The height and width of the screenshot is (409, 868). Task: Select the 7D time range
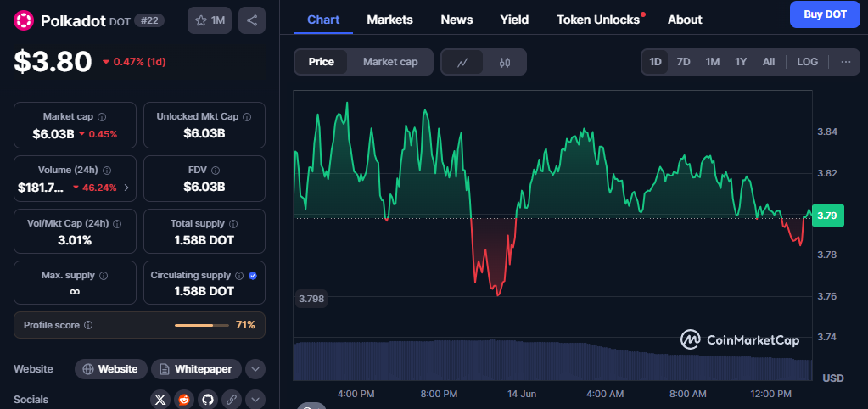[684, 62]
